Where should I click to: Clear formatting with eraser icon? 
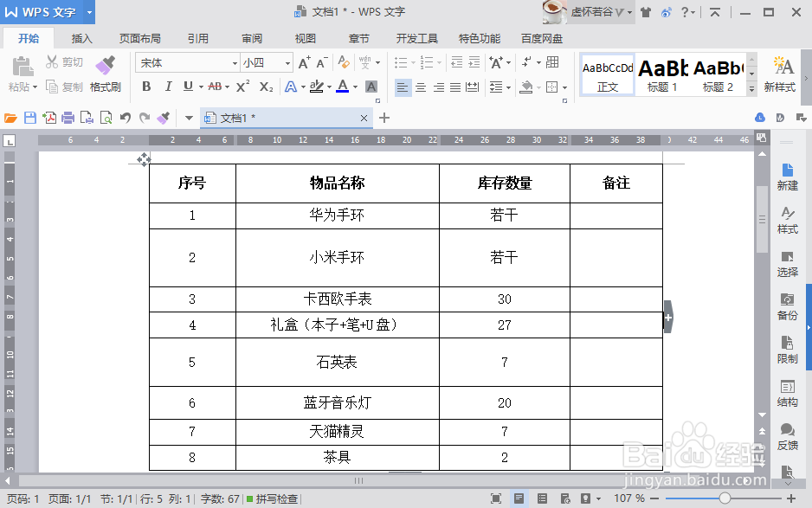click(343, 62)
